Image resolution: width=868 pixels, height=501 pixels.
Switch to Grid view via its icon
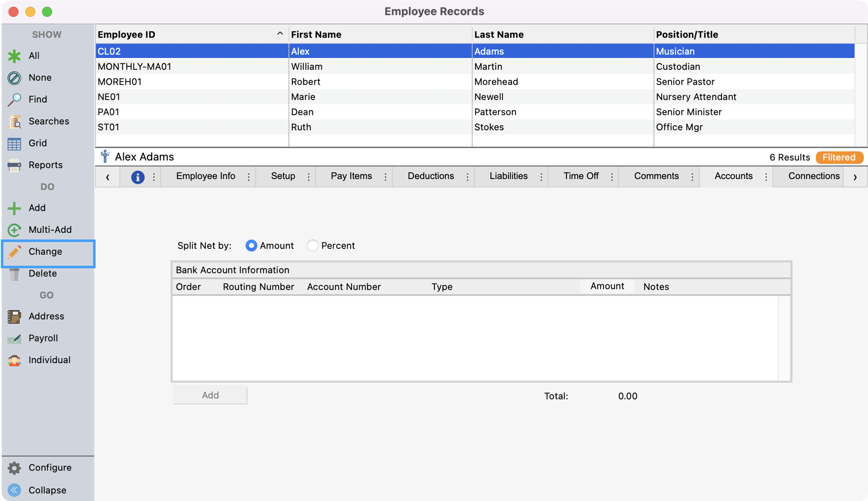pos(14,143)
